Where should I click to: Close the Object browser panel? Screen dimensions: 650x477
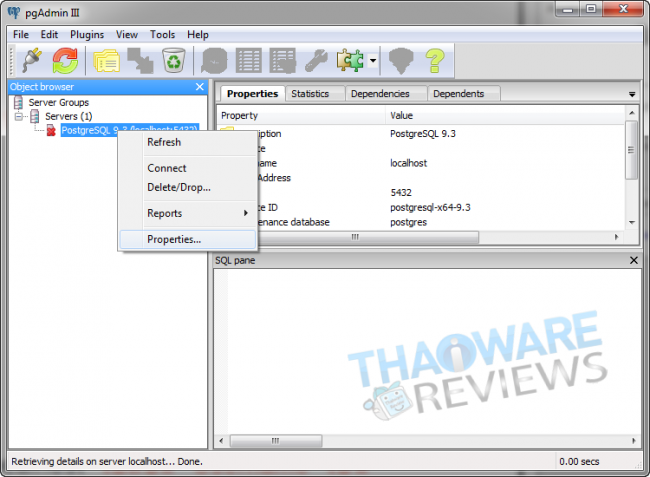point(199,87)
